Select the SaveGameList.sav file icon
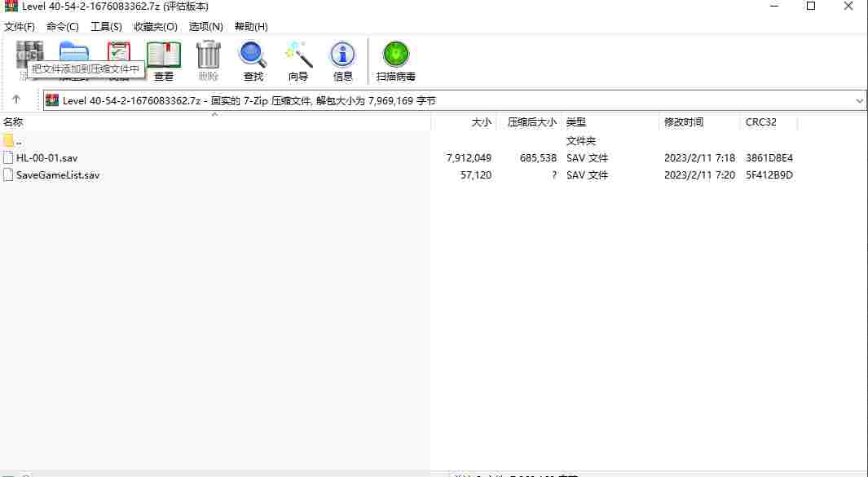The height and width of the screenshot is (477, 868). pos(8,175)
